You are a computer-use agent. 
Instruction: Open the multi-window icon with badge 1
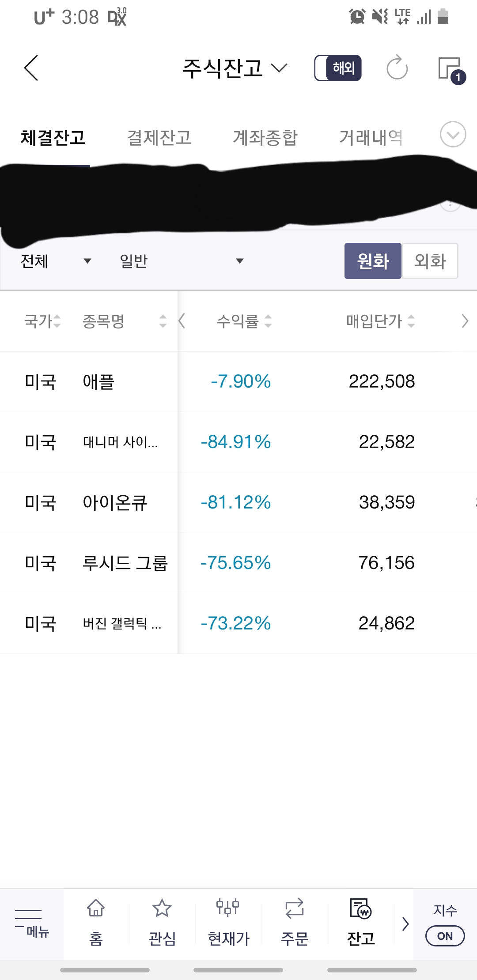pyautogui.click(x=451, y=70)
